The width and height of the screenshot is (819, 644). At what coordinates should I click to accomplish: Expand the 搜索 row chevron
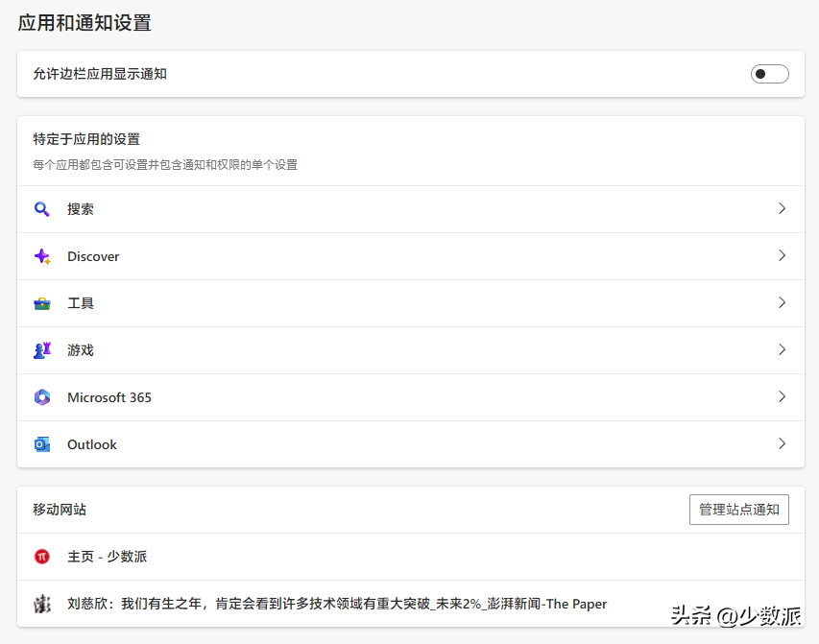782,208
